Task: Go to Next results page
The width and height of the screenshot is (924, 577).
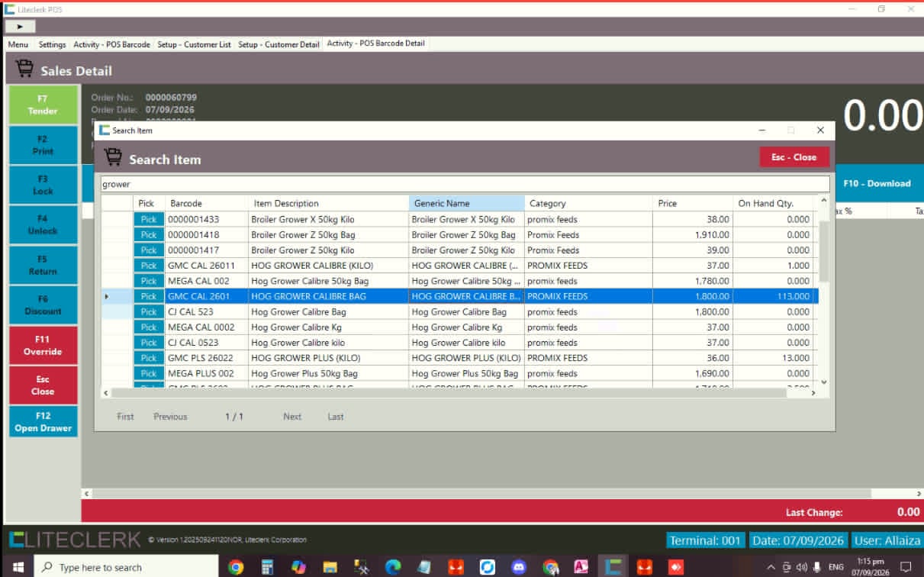Action: [x=292, y=417]
